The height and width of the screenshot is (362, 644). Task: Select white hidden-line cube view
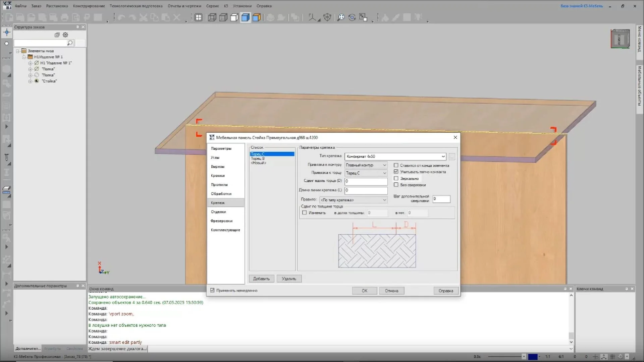click(x=234, y=17)
